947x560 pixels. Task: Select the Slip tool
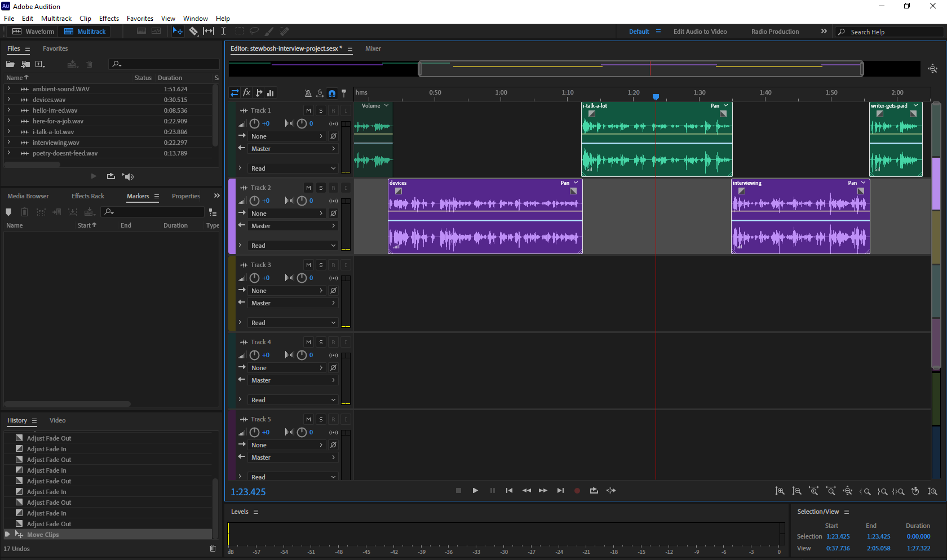[208, 31]
